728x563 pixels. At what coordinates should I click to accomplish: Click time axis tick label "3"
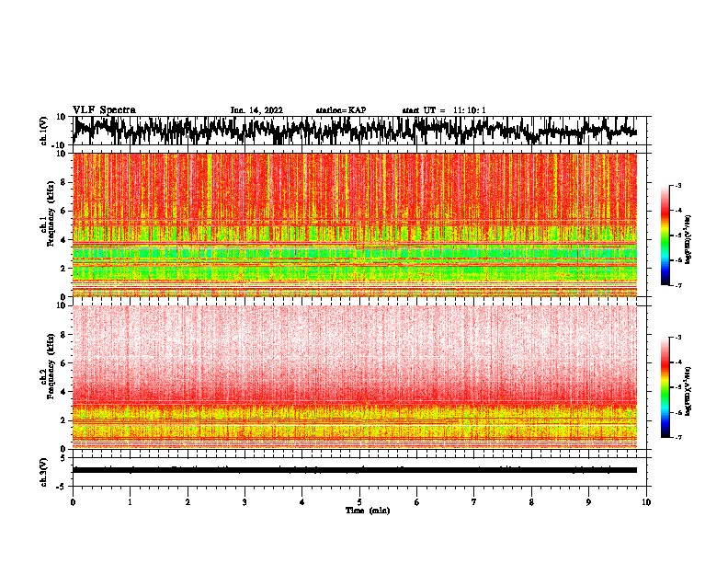245,502
